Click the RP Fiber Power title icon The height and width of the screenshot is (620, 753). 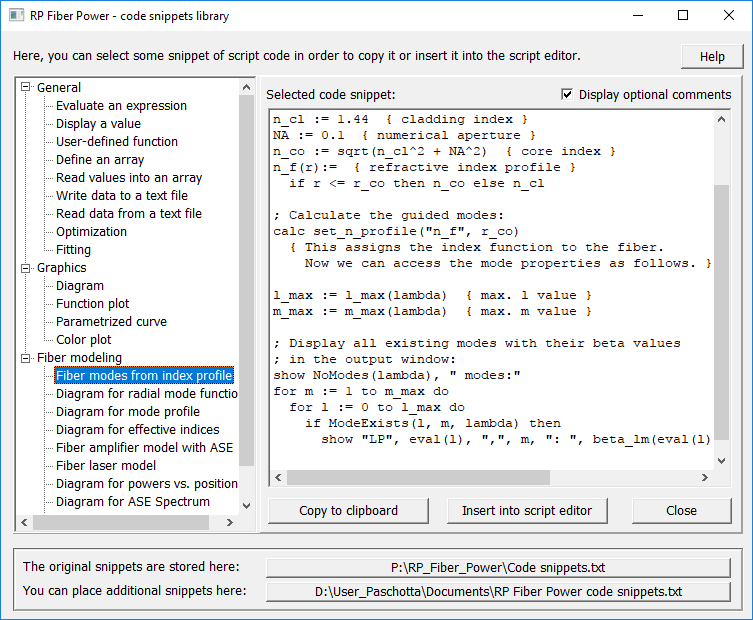(16, 15)
